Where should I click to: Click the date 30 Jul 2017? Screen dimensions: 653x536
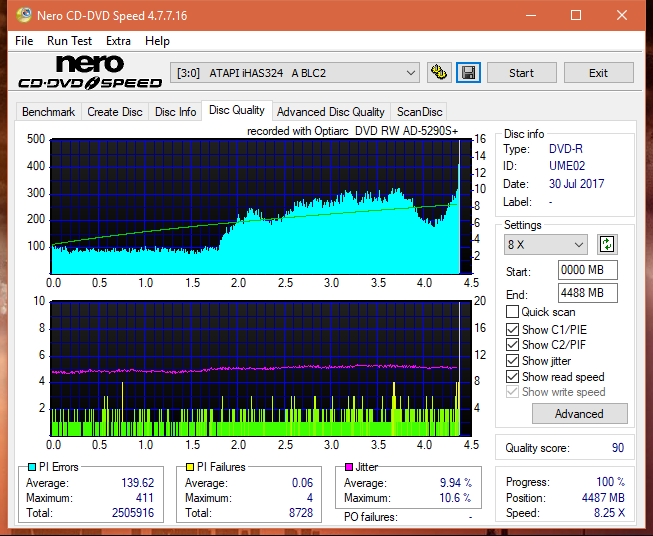click(x=576, y=184)
